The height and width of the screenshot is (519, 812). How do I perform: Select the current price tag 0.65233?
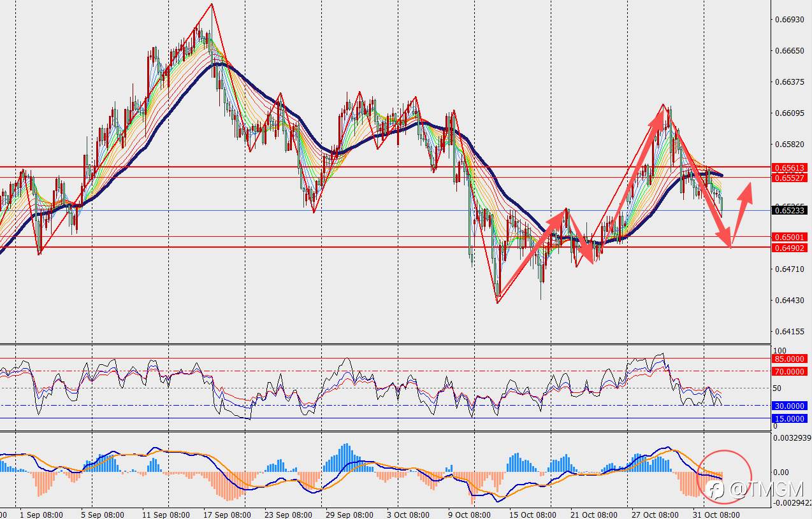[x=790, y=210]
